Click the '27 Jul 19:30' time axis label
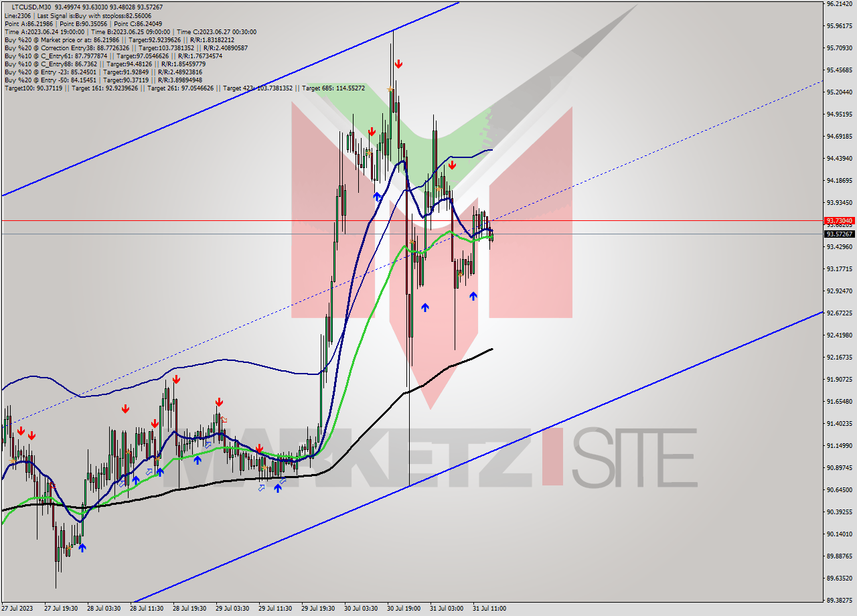Image resolution: width=857 pixels, height=616 pixels. pos(61,609)
